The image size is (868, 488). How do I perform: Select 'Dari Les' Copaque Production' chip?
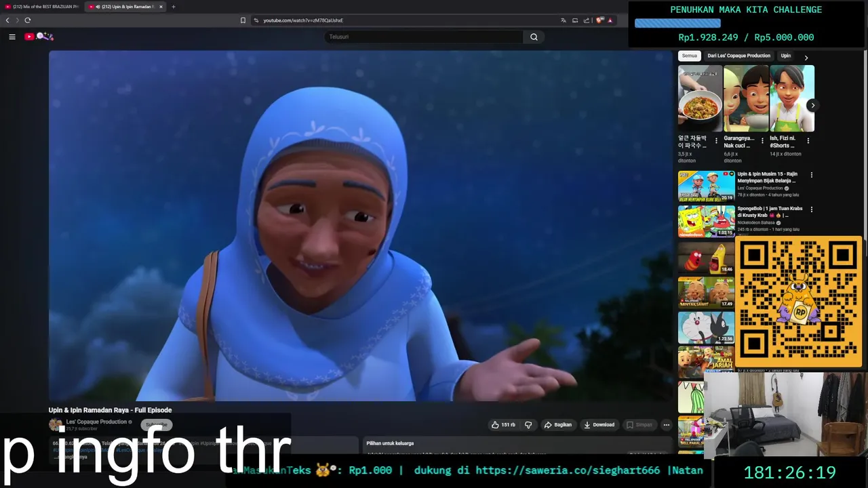point(738,56)
